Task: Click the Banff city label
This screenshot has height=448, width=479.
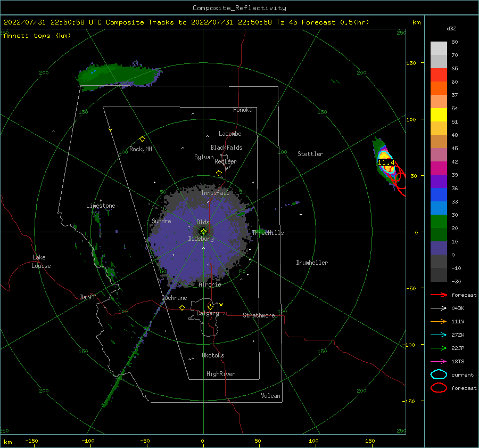Action: click(x=88, y=297)
